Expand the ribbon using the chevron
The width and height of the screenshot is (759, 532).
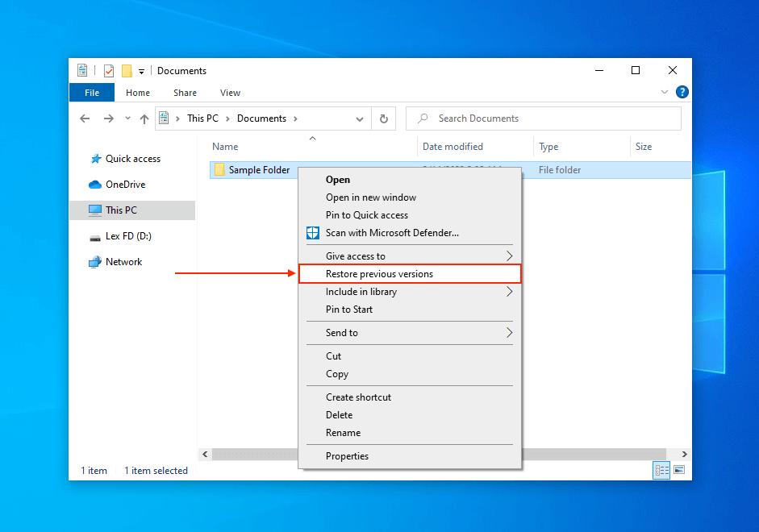pyautogui.click(x=665, y=93)
